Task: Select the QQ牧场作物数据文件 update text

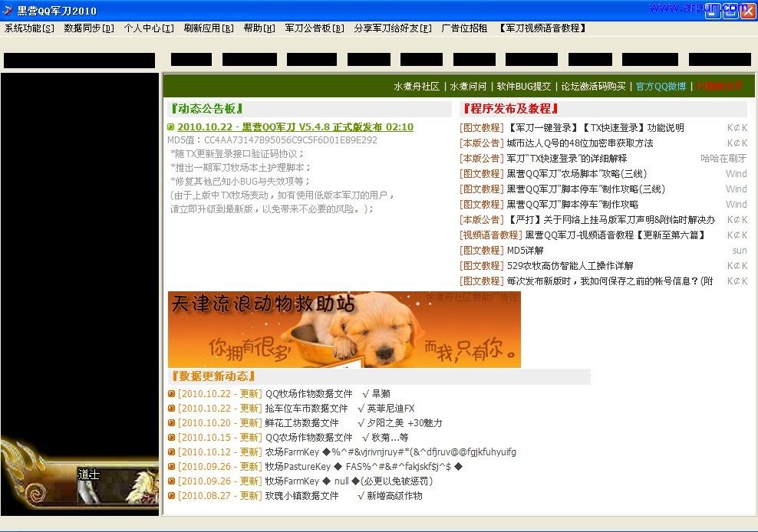Action: tap(309, 394)
